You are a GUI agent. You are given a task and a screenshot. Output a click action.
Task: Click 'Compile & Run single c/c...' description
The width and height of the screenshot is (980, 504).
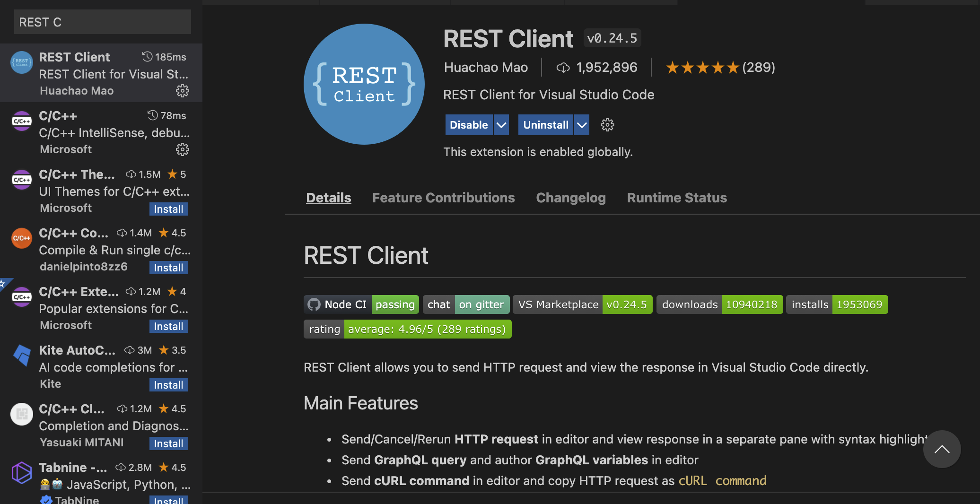[114, 250]
